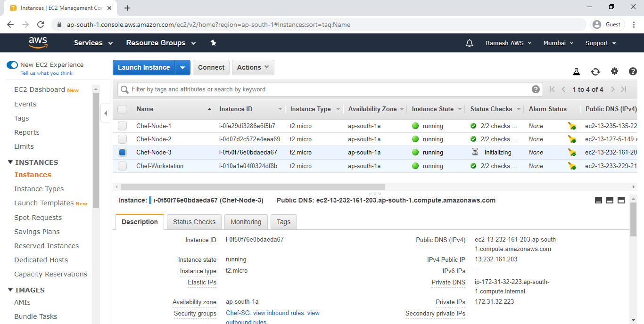Click the AWS logo home icon
Screen dimensions: 644x324
(38, 42)
